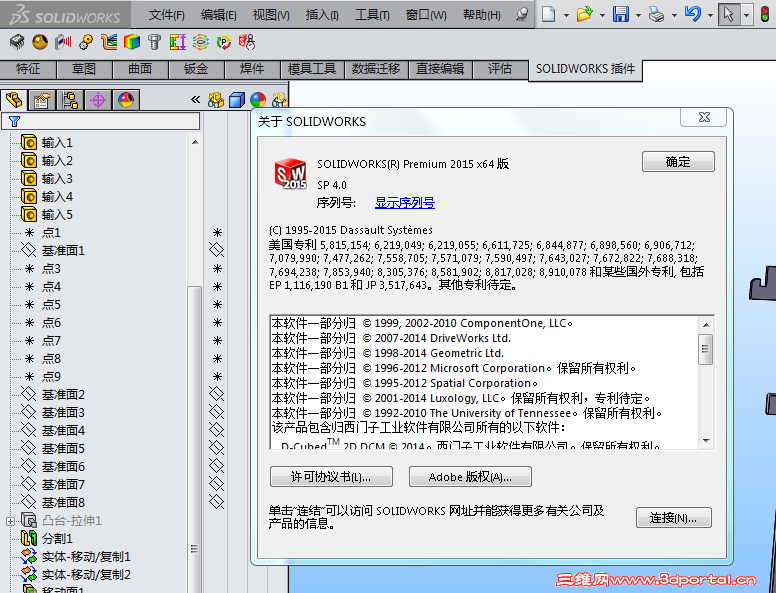
Task: Open dropdown arrow next to Save icon
Action: click(x=638, y=15)
